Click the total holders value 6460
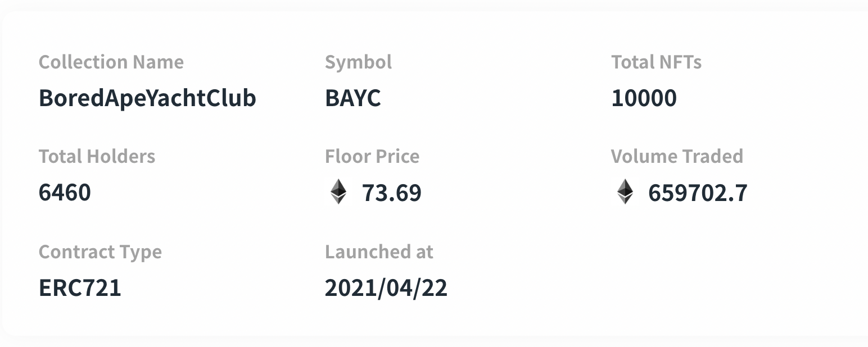 [65, 193]
